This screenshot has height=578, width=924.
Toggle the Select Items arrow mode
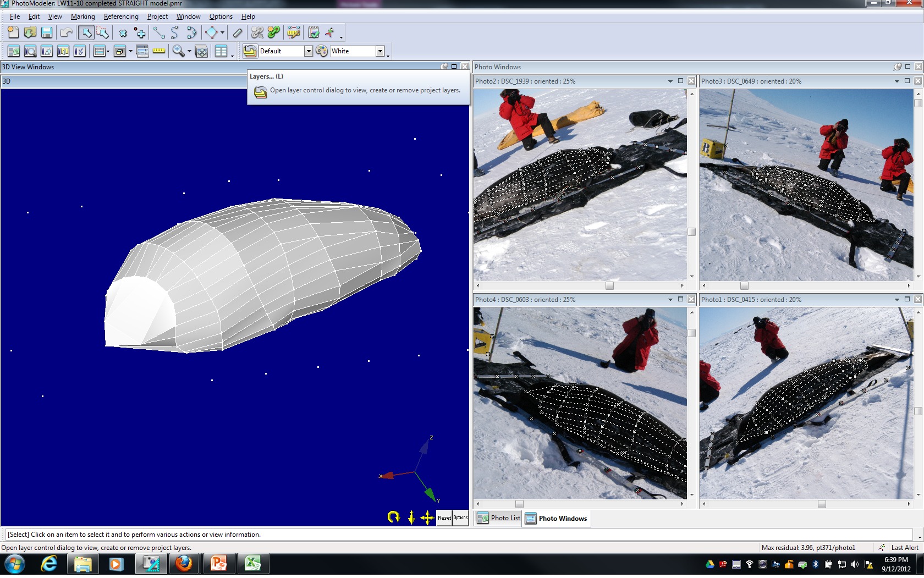click(x=86, y=33)
